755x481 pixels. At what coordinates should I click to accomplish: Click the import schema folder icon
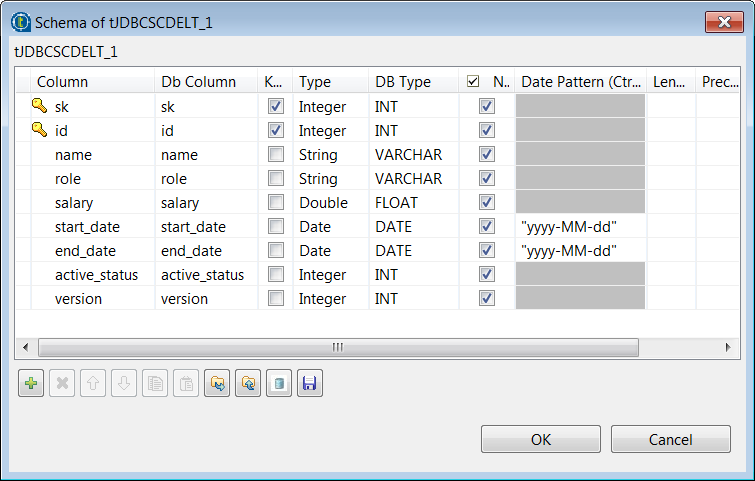(x=217, y=385)
